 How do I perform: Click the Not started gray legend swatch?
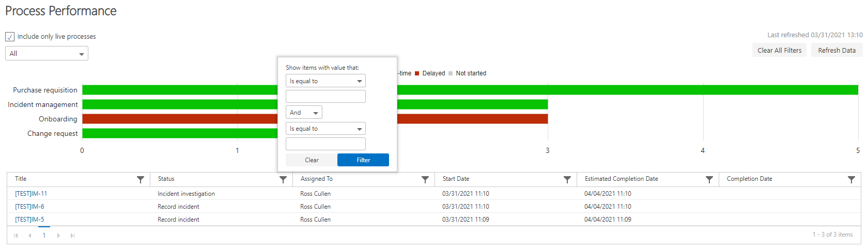[451, 73]
